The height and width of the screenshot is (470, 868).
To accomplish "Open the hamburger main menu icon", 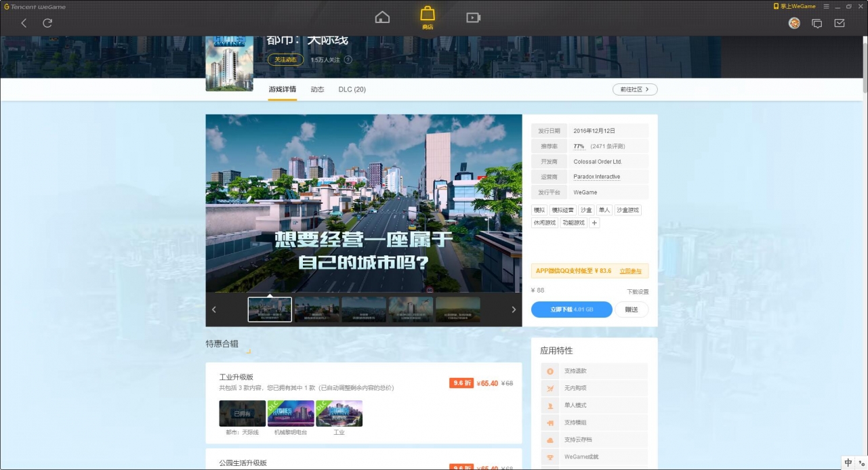I will coord(826,6).
